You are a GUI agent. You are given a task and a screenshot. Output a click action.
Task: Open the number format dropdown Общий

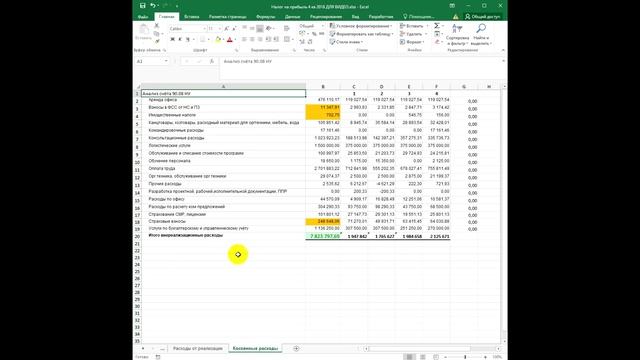click(x=322, y=26)
